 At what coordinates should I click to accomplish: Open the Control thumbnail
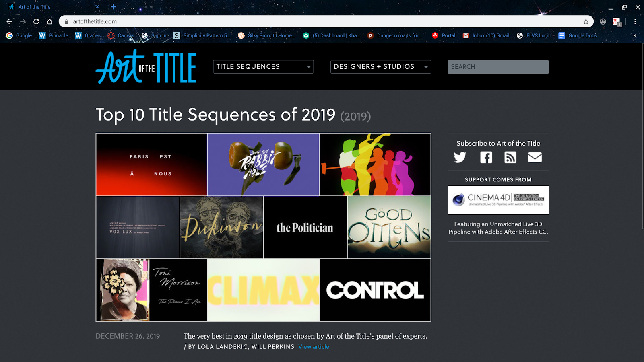click(375, 290)
